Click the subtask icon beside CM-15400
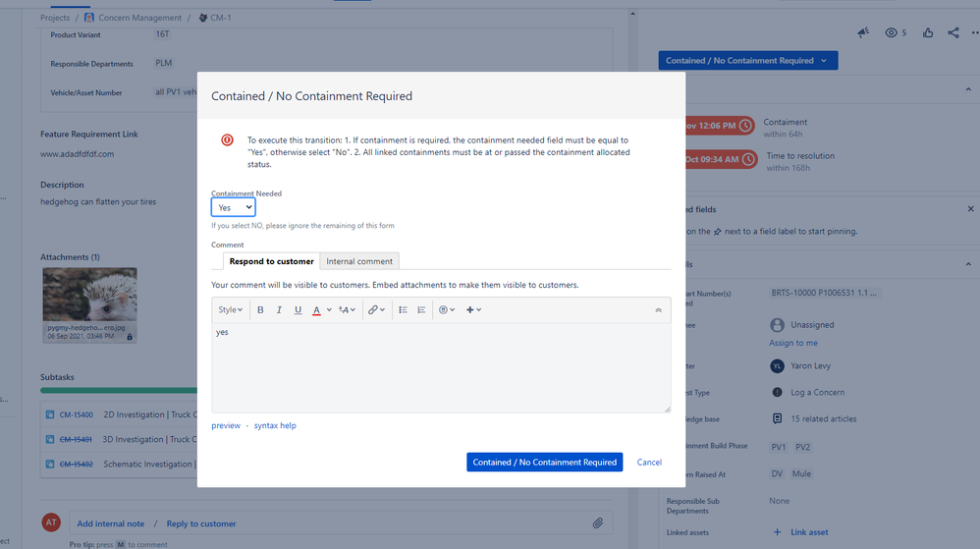The image size is (980, 549). pos(50,414)
